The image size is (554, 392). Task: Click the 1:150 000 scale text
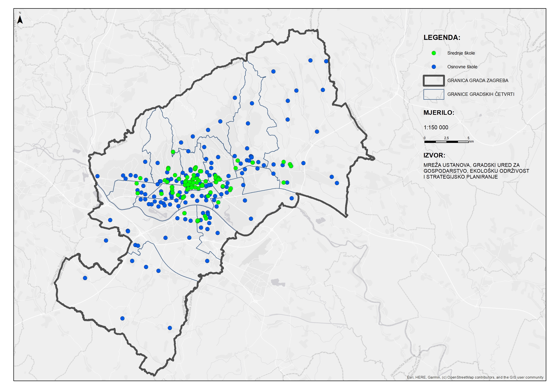point(436,127)
